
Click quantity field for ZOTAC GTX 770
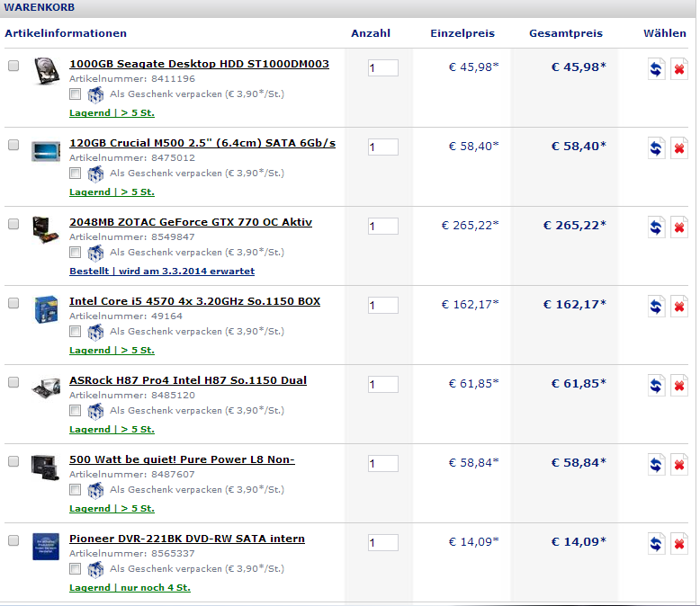(383, 227)
